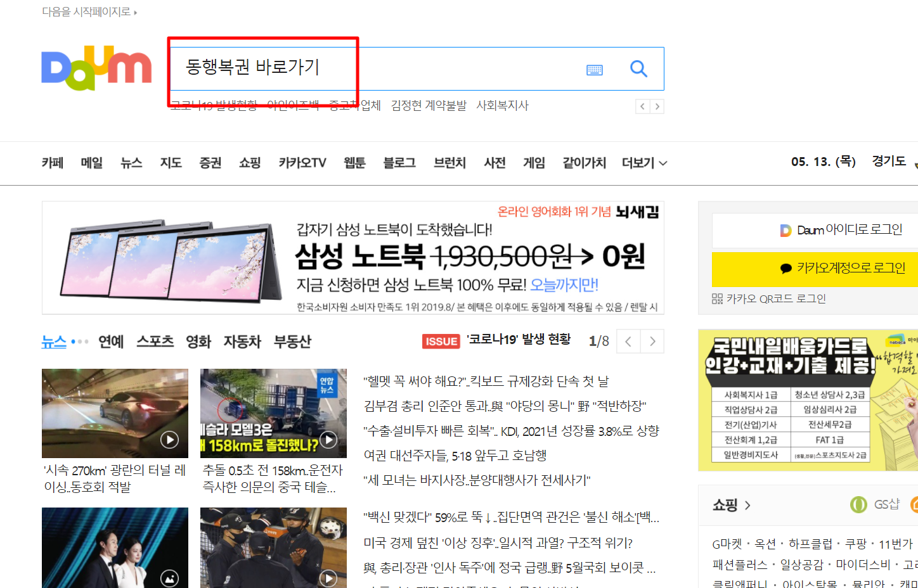Expand the 더보기 services menu
The height and width of the screenshot is (588, 918).
644,163
